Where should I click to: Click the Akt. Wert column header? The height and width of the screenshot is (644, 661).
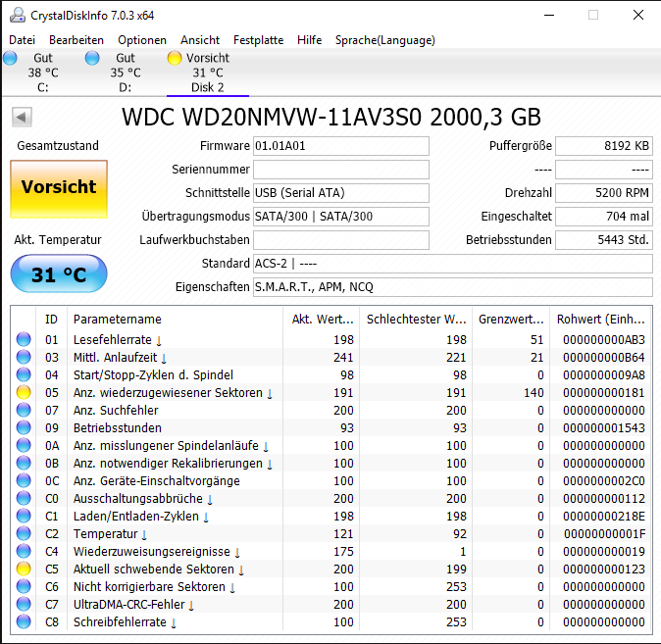point(322,320)
